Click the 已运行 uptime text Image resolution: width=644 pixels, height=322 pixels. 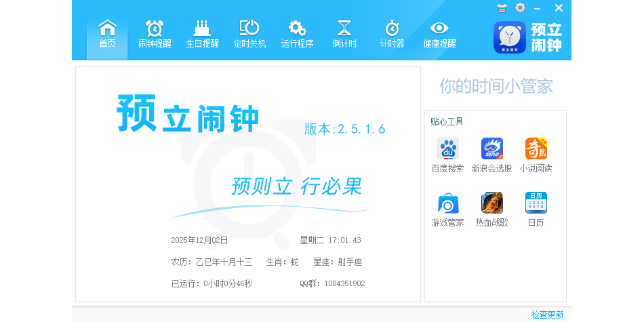[212, 283]
